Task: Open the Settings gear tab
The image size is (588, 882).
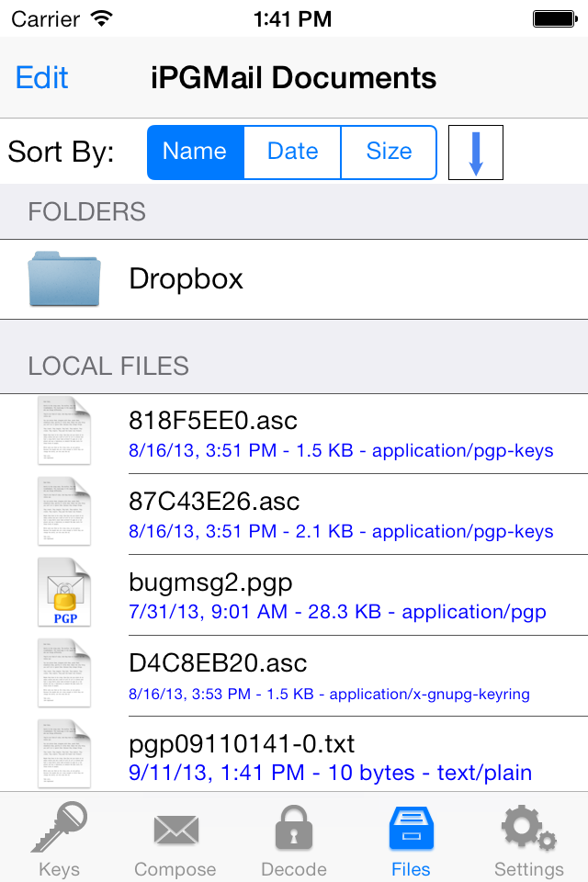Action: [x=528, y=836]
